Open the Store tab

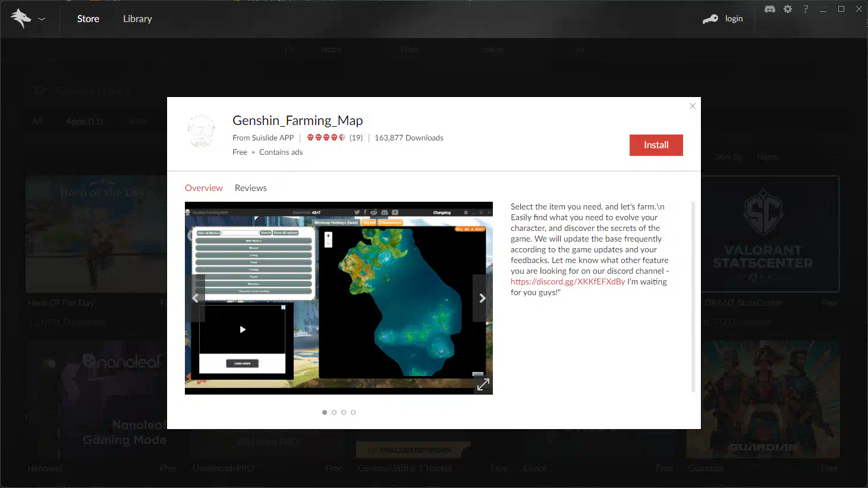point(88,18)
